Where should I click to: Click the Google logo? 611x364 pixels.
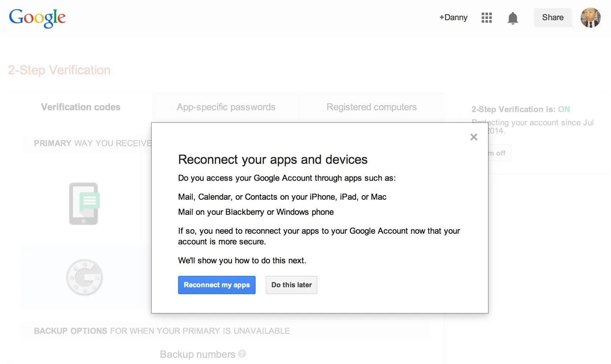click(37, 18)
